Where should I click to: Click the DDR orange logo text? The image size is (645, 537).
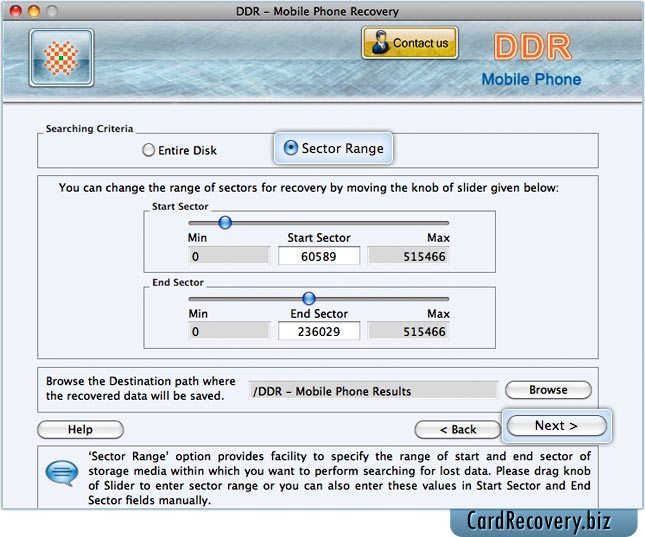[x=532, y=47]
